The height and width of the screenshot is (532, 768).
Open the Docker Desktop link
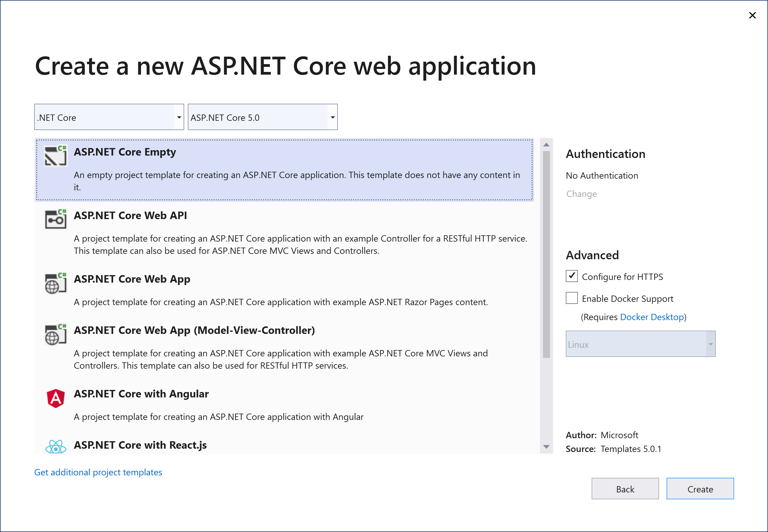652,317
